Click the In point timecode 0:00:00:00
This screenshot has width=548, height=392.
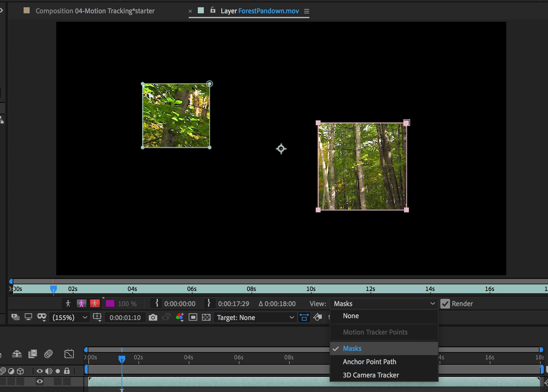180,304
